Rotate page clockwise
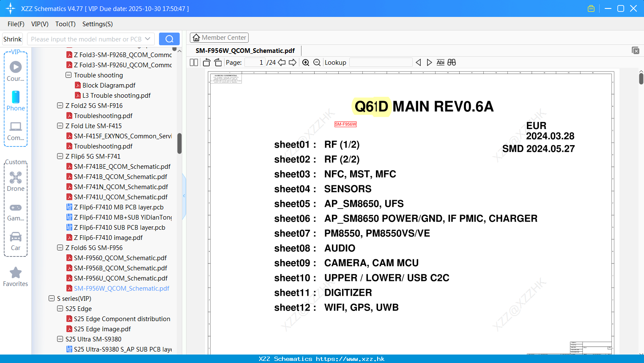 point(218,63)
